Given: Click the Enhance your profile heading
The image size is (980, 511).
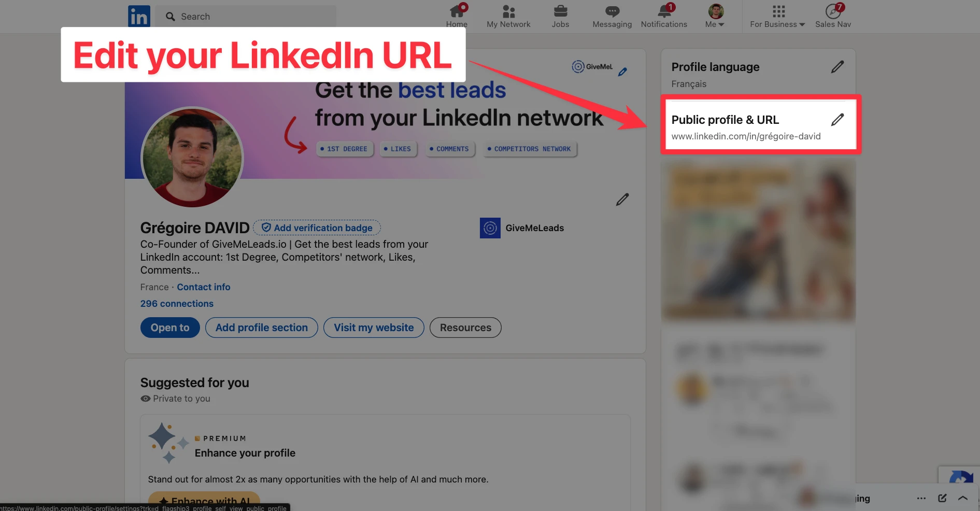Looking at the screenshot, I should click(245, 453).
